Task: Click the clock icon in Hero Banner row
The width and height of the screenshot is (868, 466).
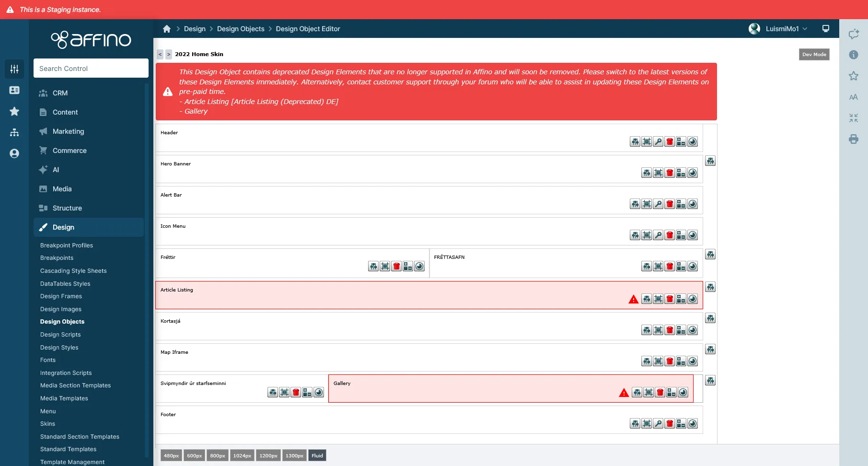Action: (x=693, y=173)
